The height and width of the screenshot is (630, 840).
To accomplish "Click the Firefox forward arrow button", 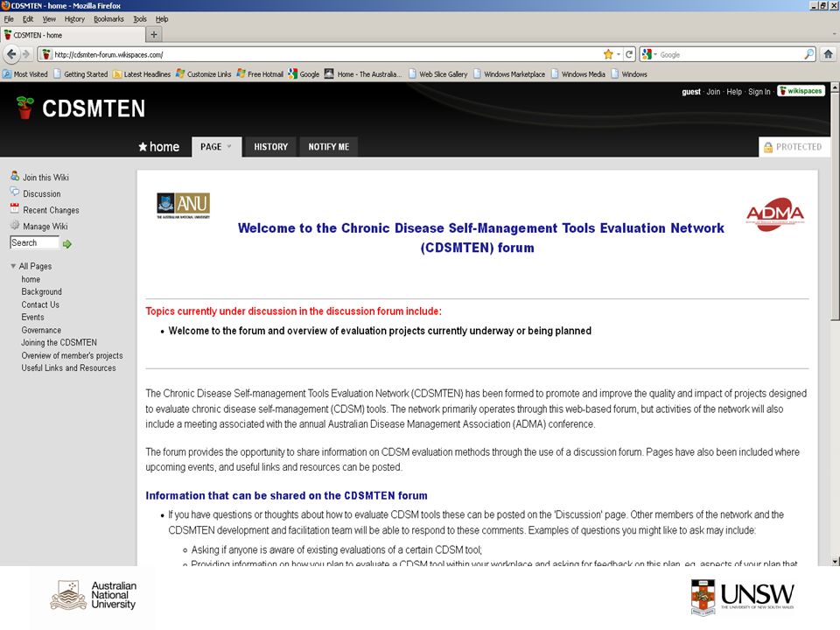I will point(25,54).
